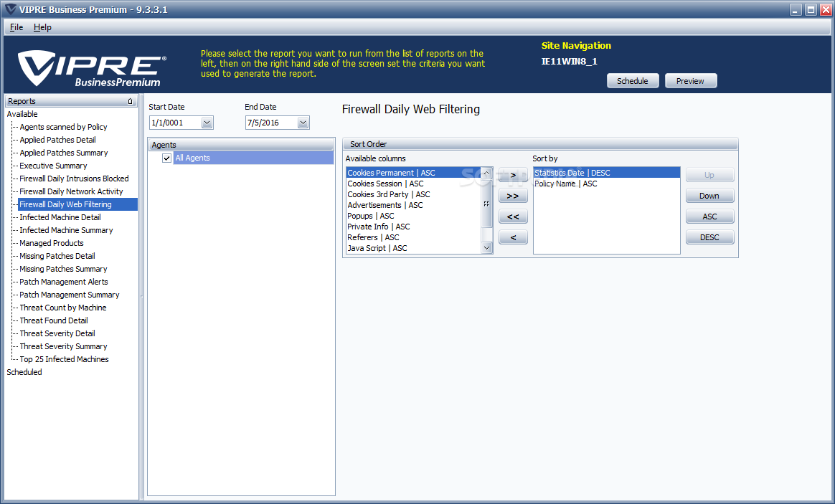Select Applied Patches Detail report
835x504 pixels.
pyautogui.click(x=57, y=140)
